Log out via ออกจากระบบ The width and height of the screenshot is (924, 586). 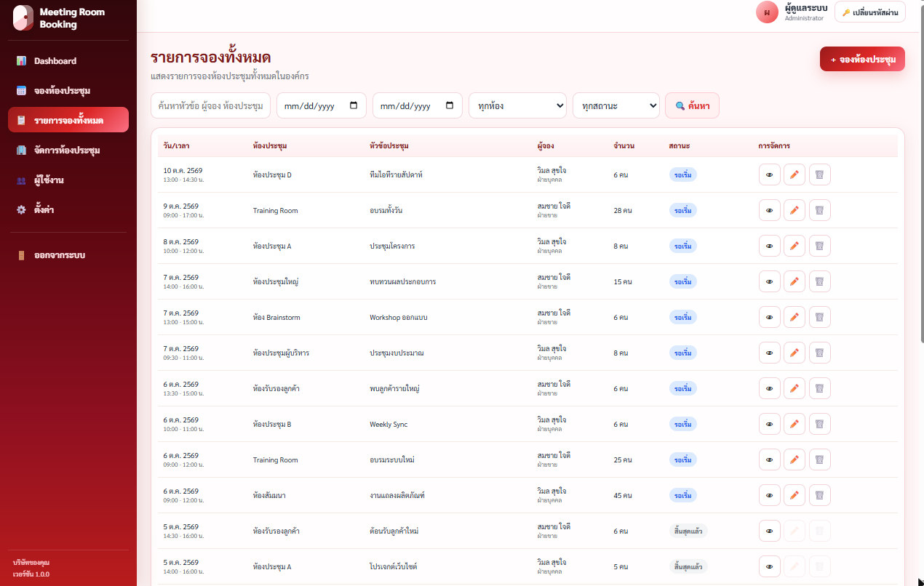[68, 255]
